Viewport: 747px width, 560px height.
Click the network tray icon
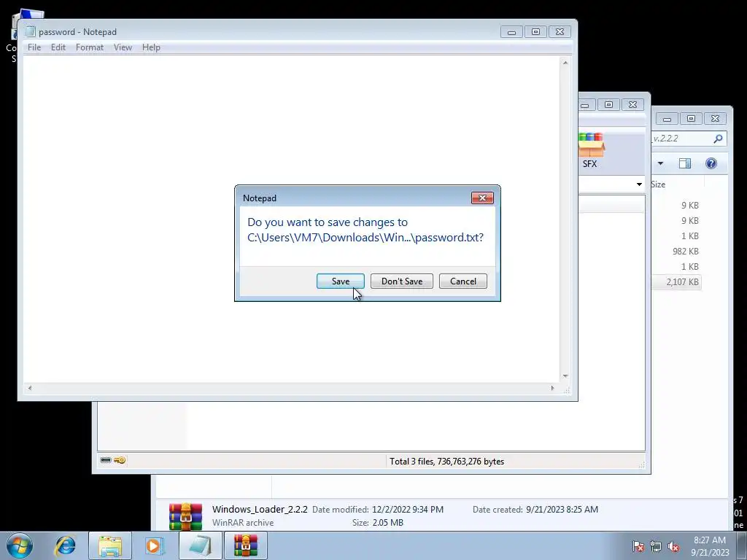point(656,546)
